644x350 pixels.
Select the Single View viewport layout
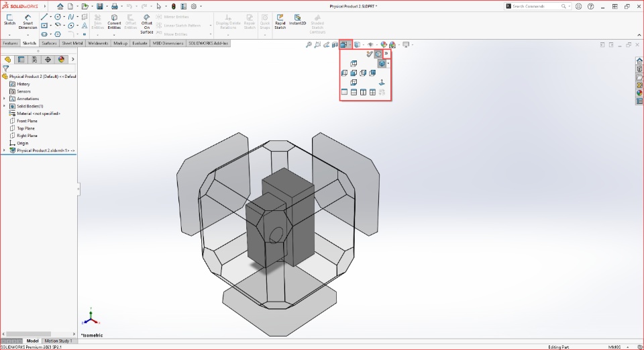pyautogui.click(x=344, y=92)
